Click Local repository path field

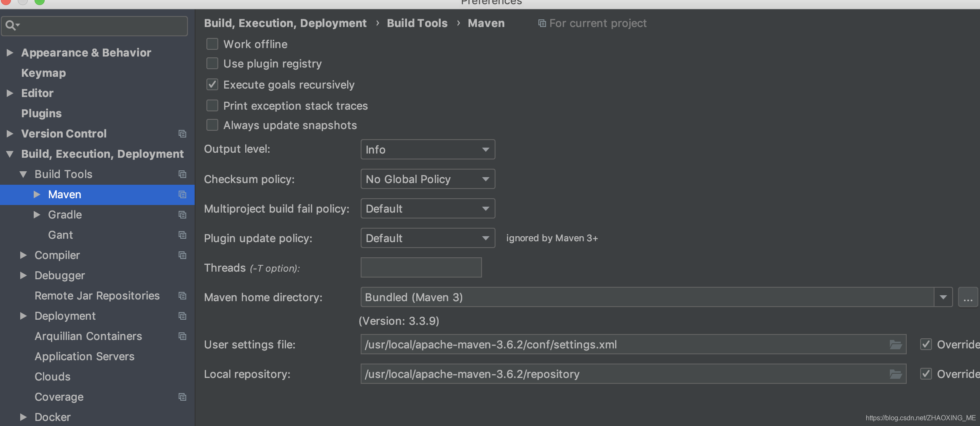coord(633,374)
